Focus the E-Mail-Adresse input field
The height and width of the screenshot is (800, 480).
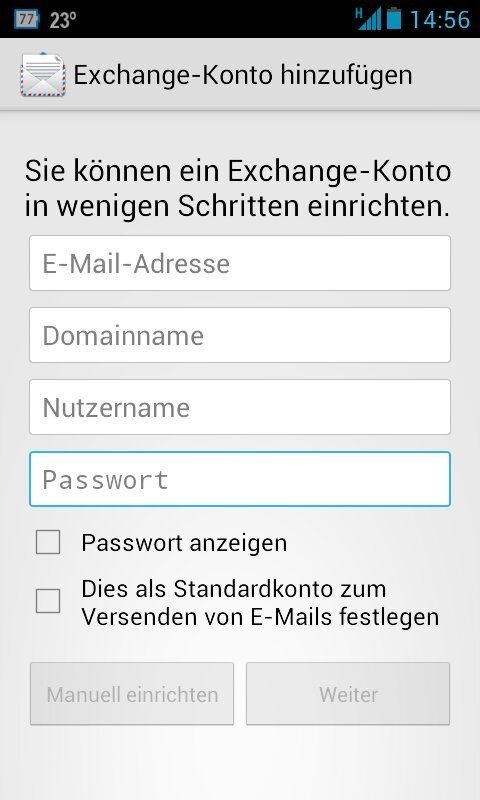tap(240, 263)
